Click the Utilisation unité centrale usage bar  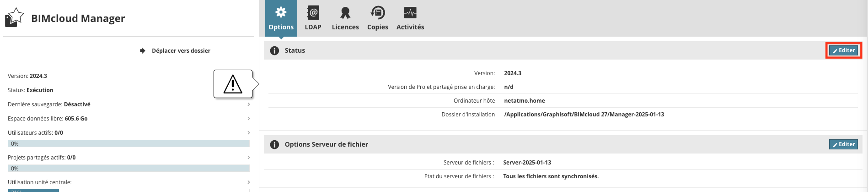pos(129,190)
